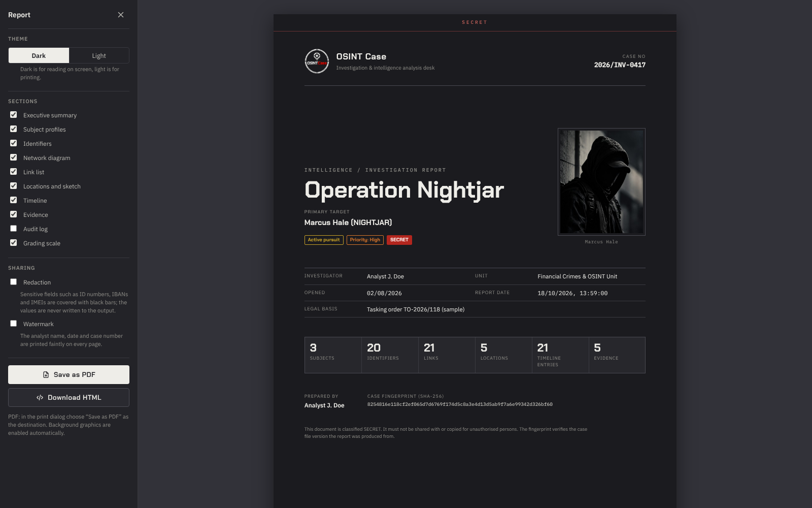Screen dimensions: 812x508
Task: Click the SHA-256 case fingerprint hash
Action: click(x=460, y=404)
